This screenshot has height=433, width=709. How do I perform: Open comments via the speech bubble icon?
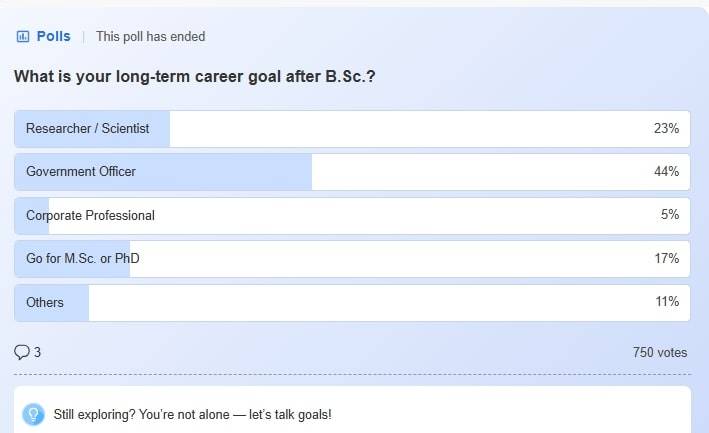click(22, 352)
